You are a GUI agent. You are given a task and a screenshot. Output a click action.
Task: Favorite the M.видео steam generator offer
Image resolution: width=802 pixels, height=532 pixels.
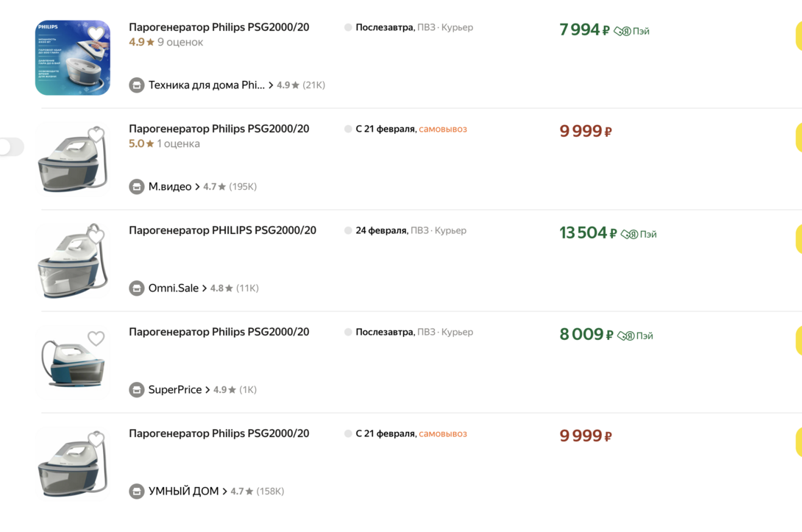coord(96,135)
